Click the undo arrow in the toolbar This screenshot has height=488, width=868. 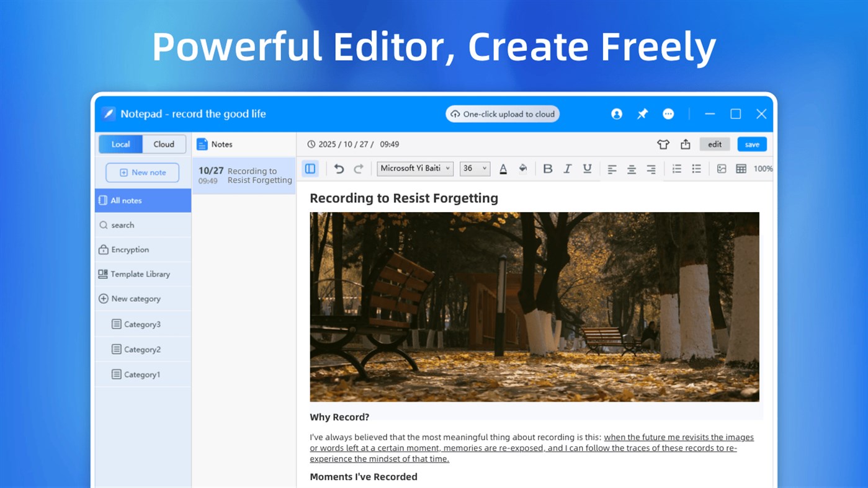[x=339, y=168]
